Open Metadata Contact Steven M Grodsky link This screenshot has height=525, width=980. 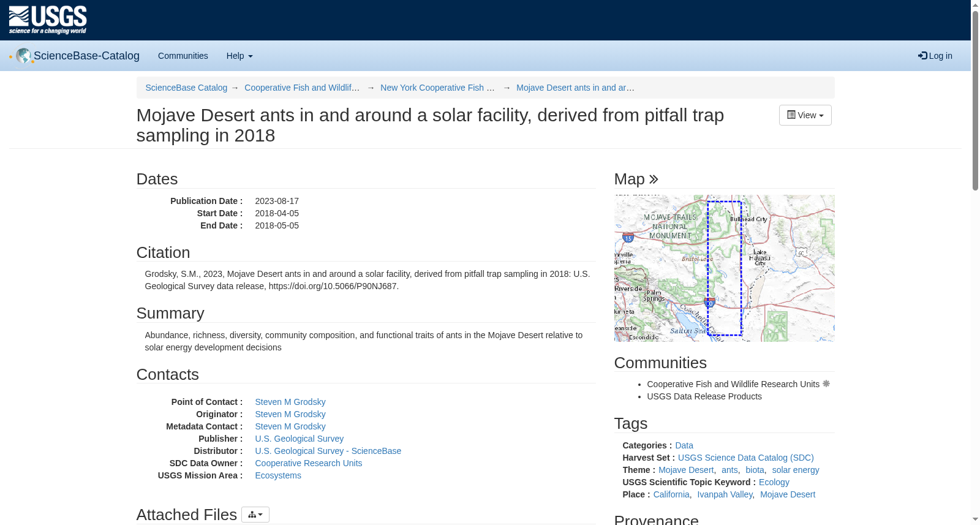pyautogui.click(x=290, y=426)
